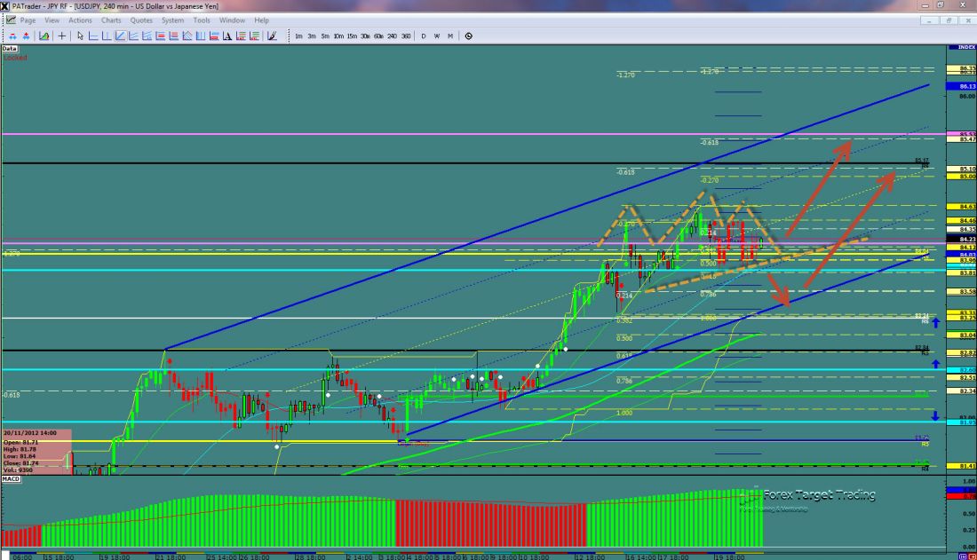Click the blue 86.13 price label
The width and height of the screenshot is (977, 560).
962,86
